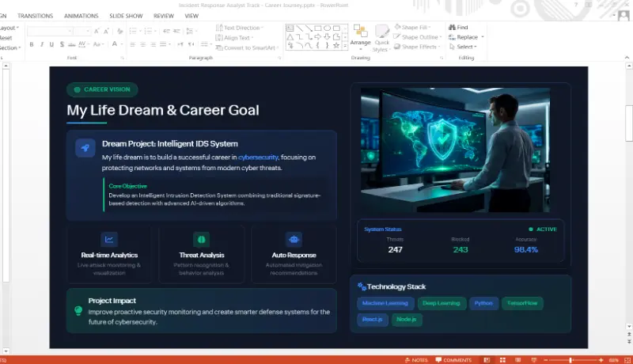
Task: Open Layout dropdown
Action: [x=9, y=28]
